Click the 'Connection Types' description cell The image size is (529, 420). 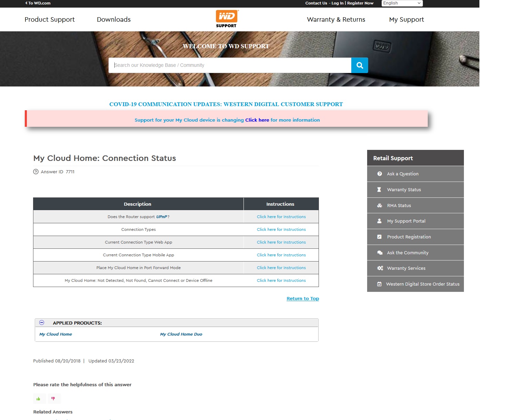138,229
